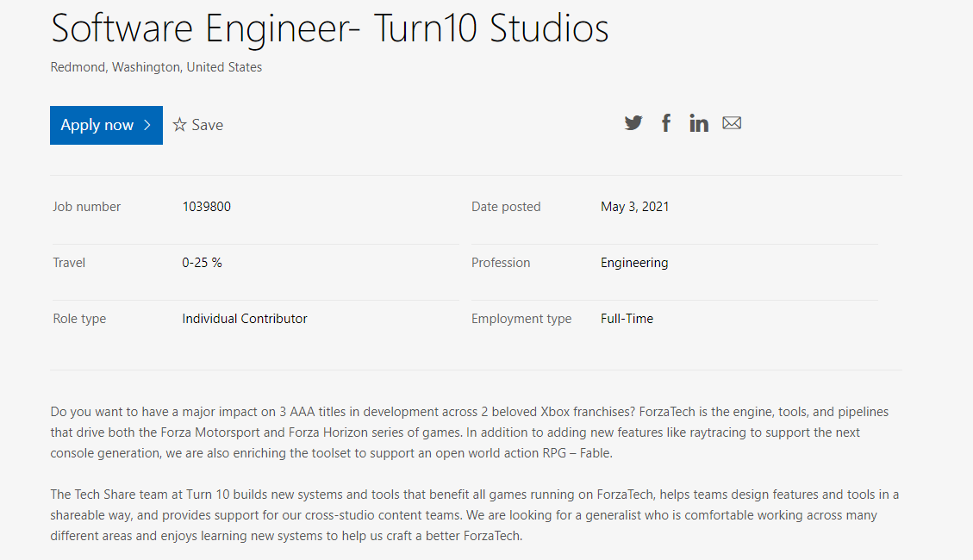Click the date value May 3, 2021
This screenshot has width=973, height=560.
635,207
